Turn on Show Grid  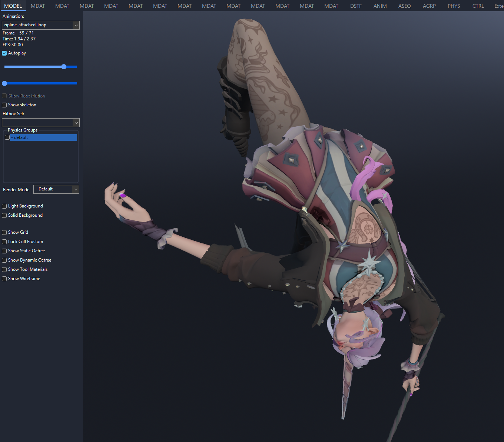pyautogui.click(x=4, y=233)
